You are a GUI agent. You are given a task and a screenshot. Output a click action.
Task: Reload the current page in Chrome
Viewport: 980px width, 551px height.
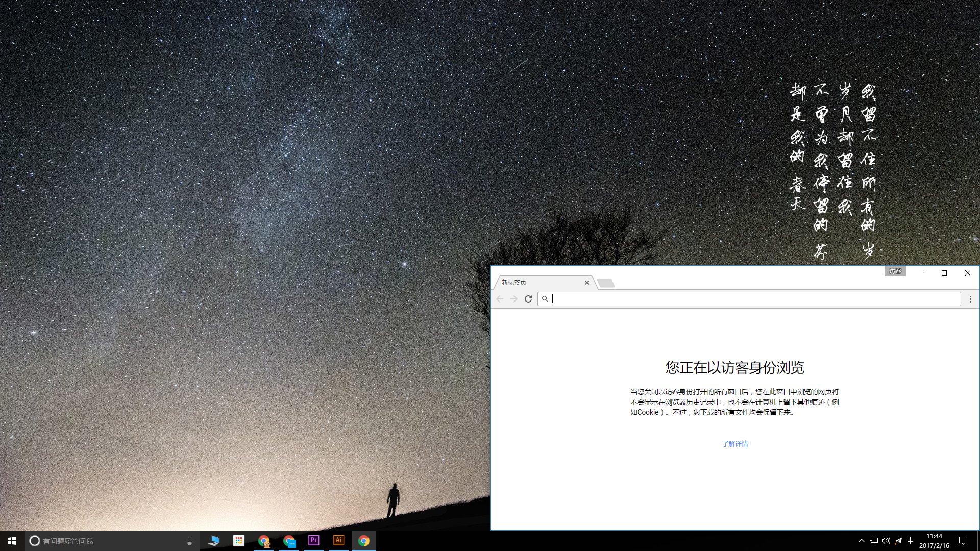point(528,299)
